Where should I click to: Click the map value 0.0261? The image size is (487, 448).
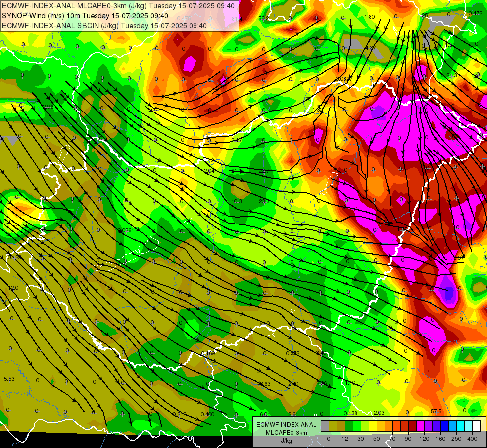tap(126, 230)
